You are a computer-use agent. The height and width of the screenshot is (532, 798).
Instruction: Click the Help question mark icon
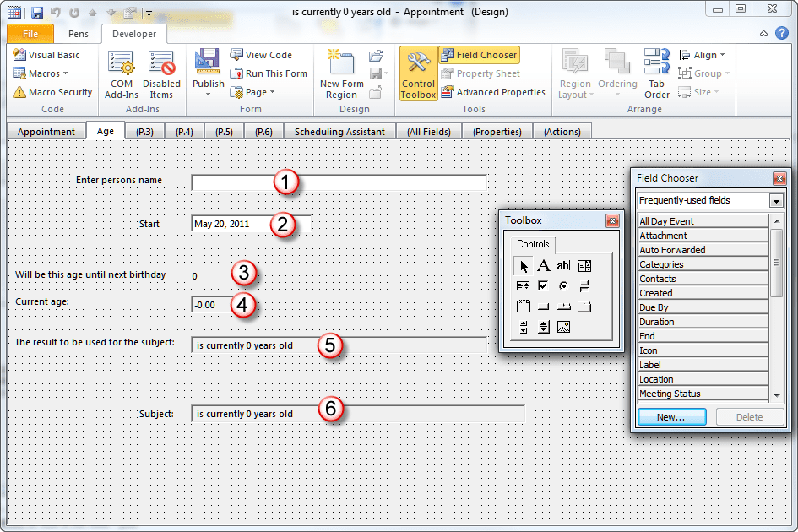(x=782, y=33)
